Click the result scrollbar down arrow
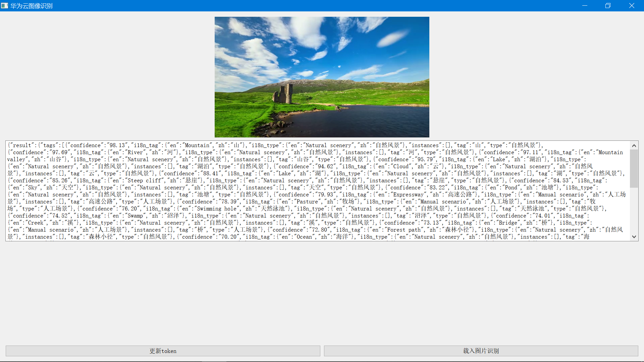 pyautogui.click(x=634, y=237)
